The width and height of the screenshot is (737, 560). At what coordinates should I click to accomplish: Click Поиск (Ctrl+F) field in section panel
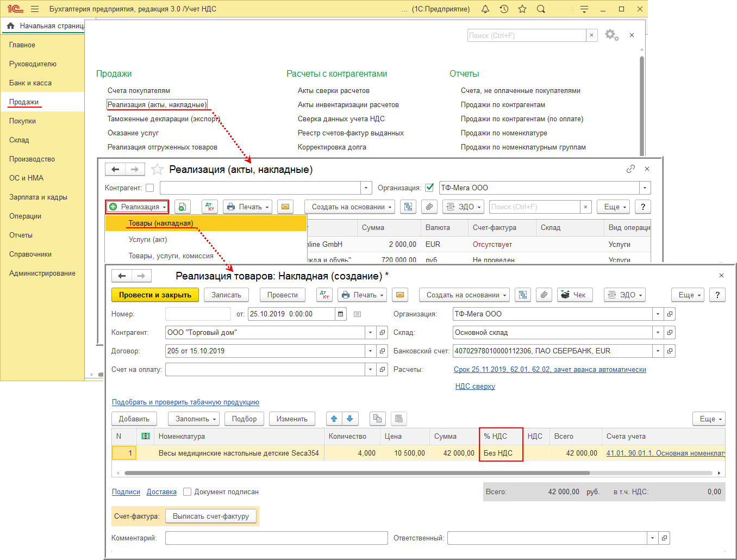point(527,35)
